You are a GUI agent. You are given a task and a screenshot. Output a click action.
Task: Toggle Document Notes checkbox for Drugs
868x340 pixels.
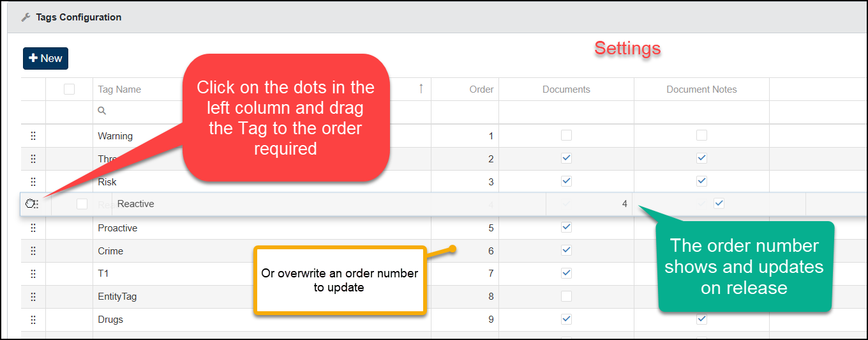(x=701, y=320)
